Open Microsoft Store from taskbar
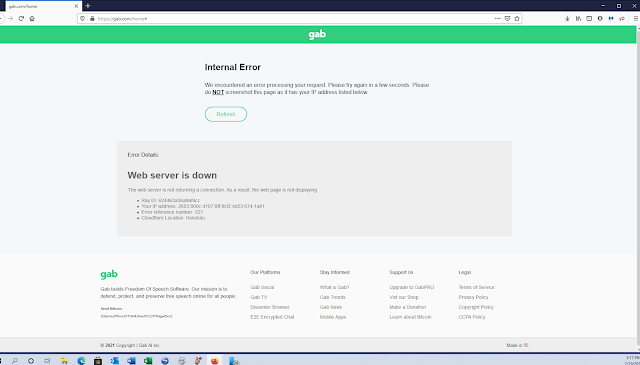 [x=98, y=361]
